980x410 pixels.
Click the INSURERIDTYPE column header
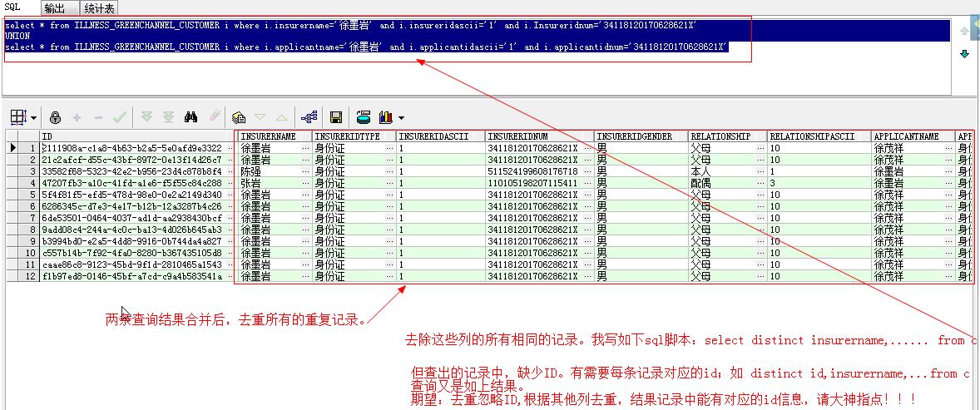click(355, 136)
